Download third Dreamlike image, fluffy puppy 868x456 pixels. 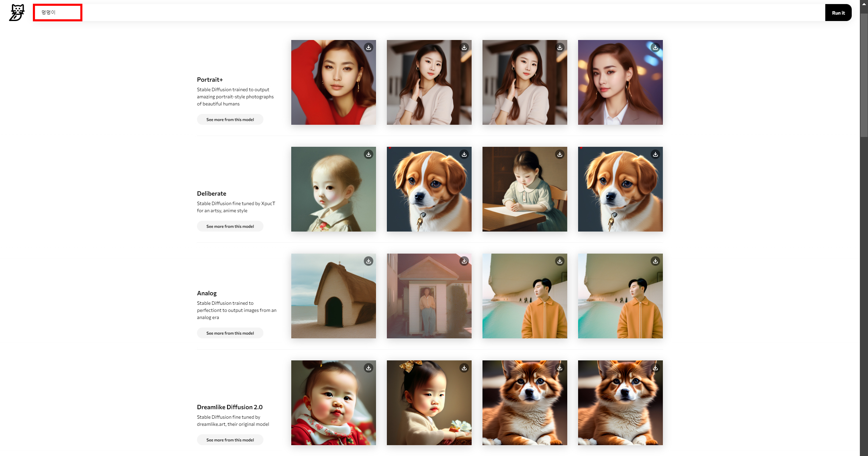coord(560,368)
